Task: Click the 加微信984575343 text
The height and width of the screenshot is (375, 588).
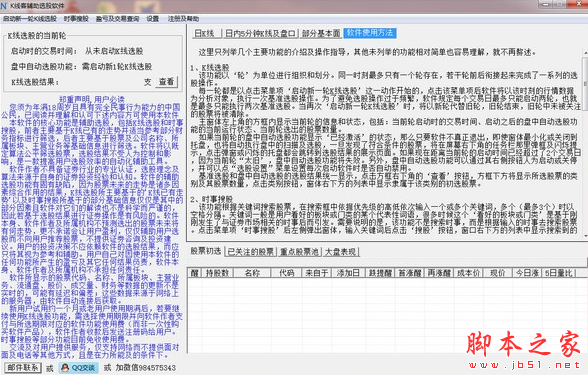Action: pos(146,368)
